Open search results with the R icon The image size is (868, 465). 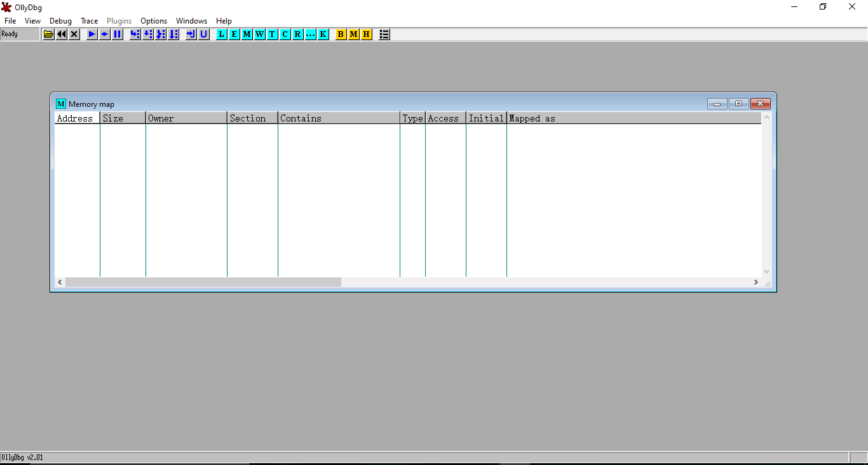coord(298,34)
